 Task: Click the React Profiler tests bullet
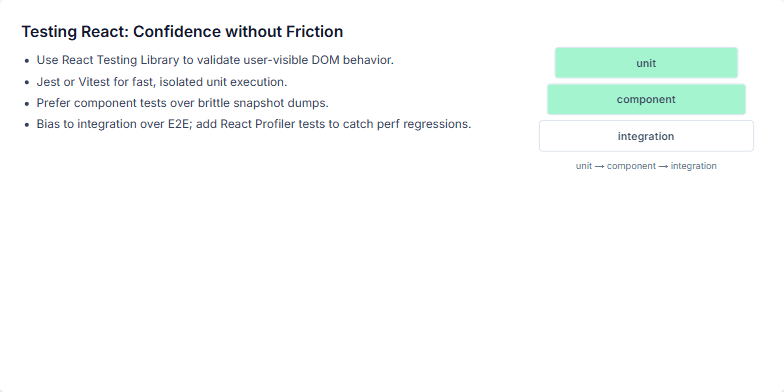[x=254, y=124]
